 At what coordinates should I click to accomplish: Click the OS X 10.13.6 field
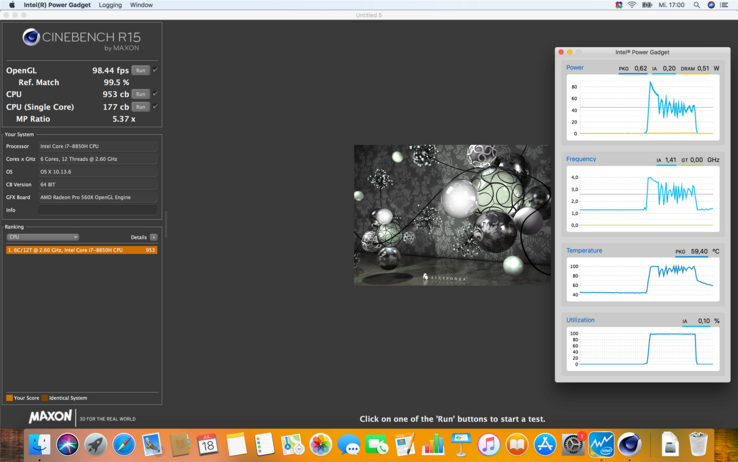98,172
